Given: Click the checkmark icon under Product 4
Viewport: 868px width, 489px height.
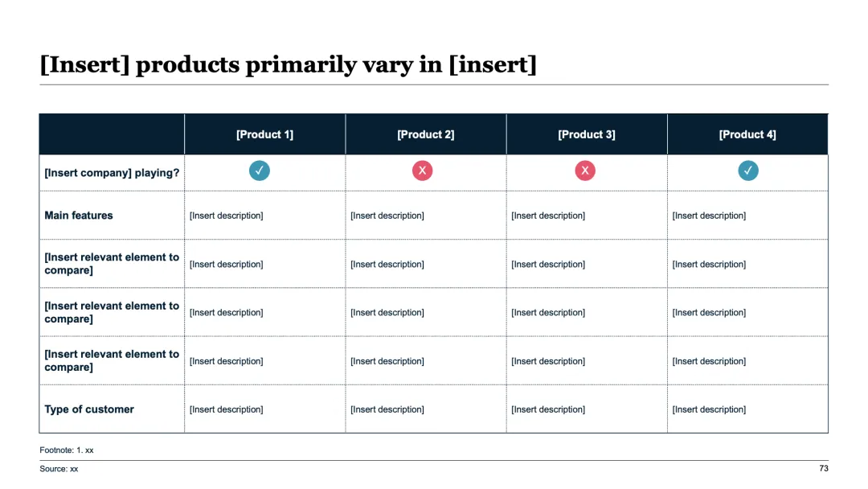Looking at the screenshot, I should 748,171.
